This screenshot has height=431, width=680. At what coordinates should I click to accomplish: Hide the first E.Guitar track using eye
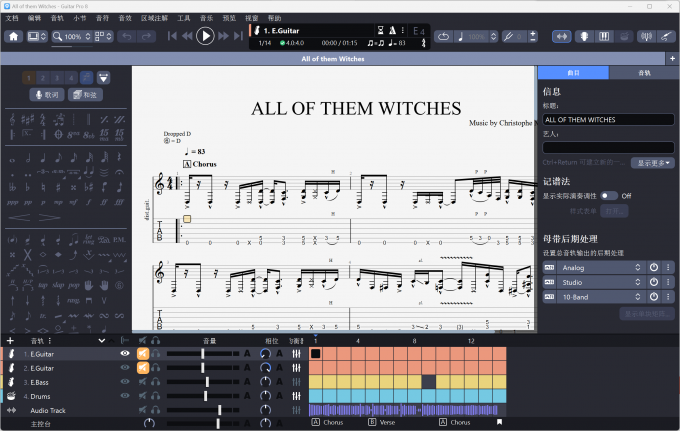pyautogui.click(x=125, y=354)
